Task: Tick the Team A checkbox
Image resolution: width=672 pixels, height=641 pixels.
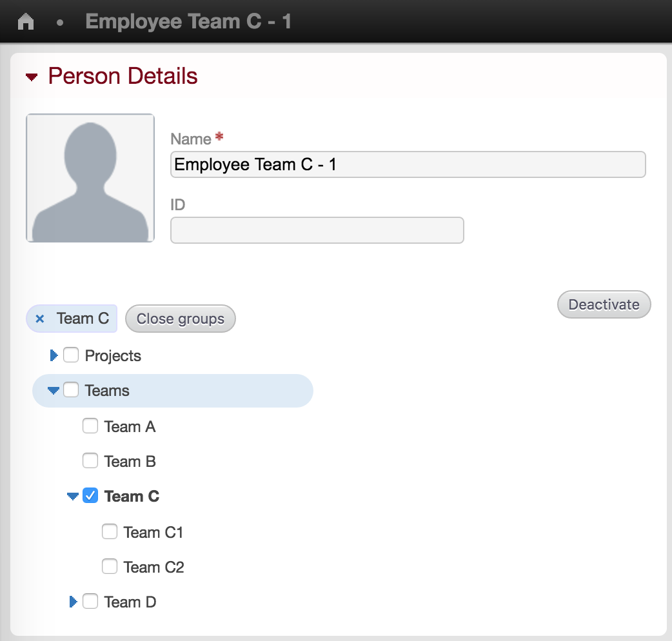Action: (90, 426)
